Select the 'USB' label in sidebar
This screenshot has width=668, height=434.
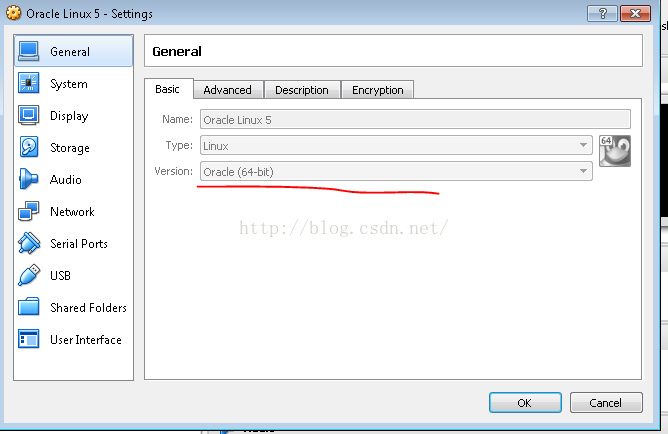[60, 276]
